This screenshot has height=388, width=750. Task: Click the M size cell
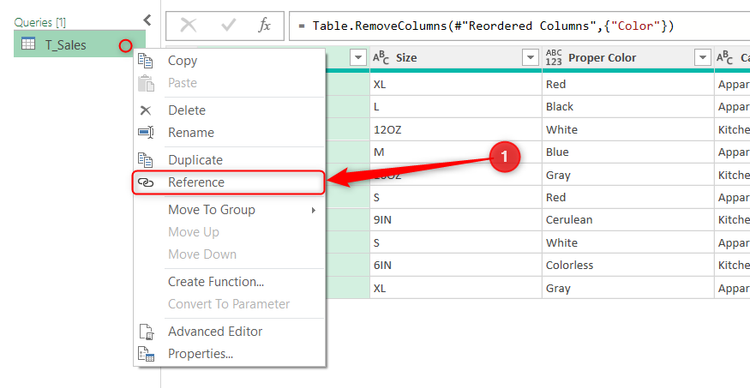(x=456, y=152)
